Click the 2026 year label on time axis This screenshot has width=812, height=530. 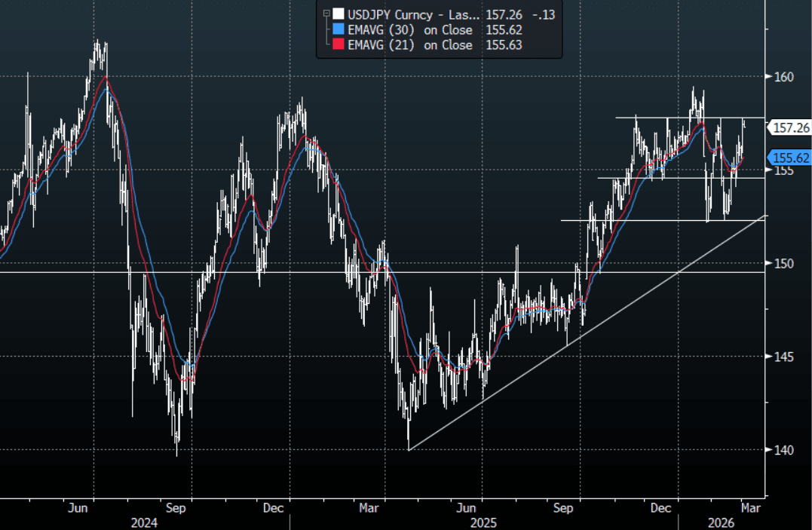coord(720,522)
